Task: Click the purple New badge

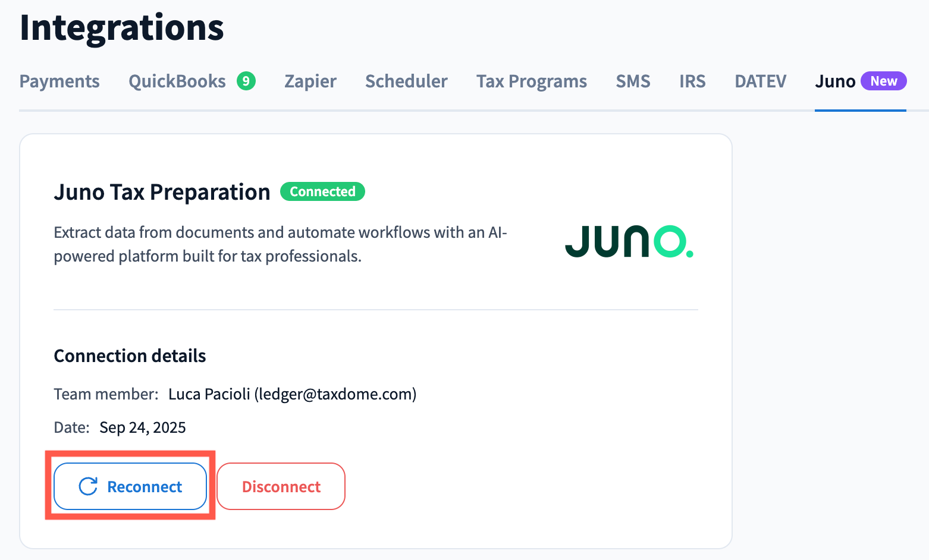Action: click(883, 81)
